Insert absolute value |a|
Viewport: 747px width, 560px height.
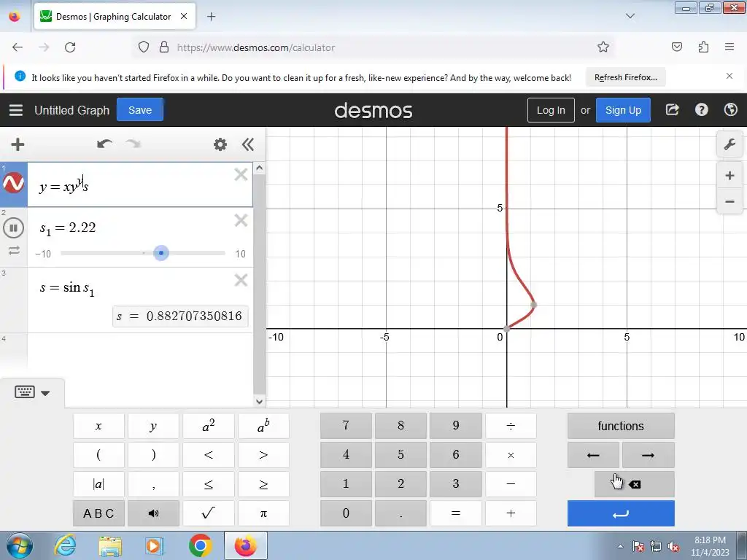point(98,484)
